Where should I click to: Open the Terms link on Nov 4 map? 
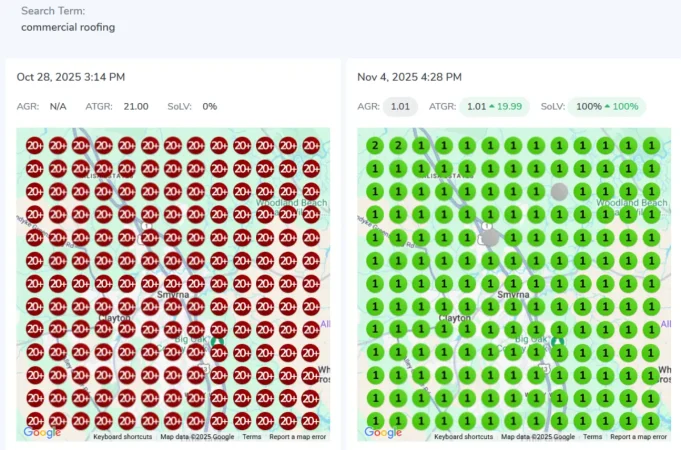(x=592, y=437)
